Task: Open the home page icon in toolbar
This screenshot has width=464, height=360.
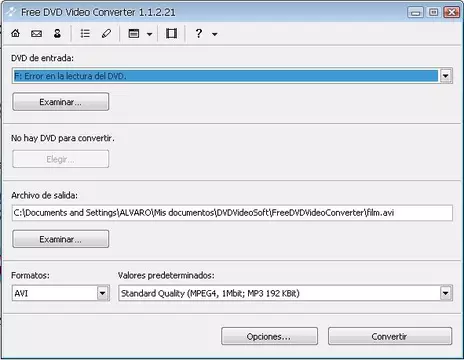Action: pos(15,33)
